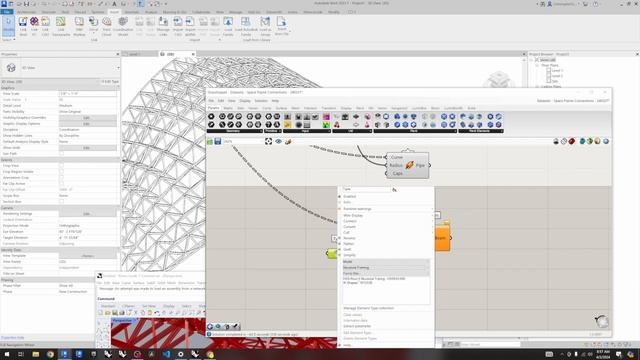The height and width of the screenshot is (360, 640).
Task: Click Properties help link
Action: click(13, 338)
